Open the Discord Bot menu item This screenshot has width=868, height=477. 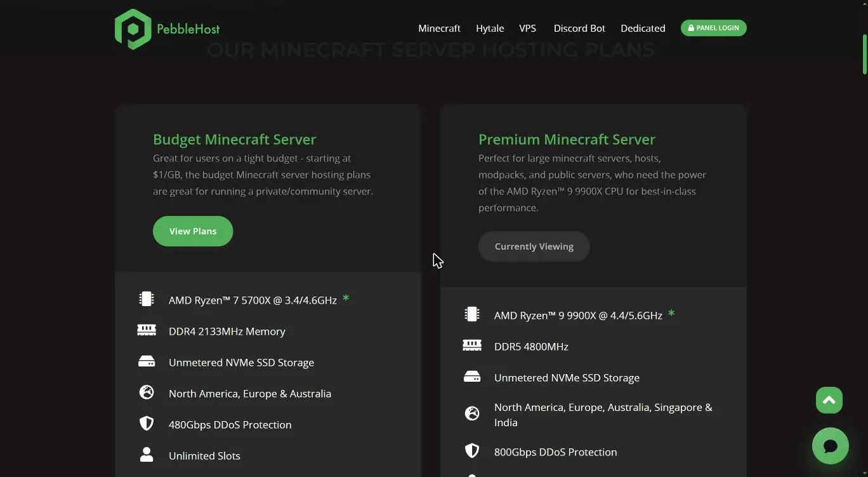pyautogui.click(x=579, y=29)
